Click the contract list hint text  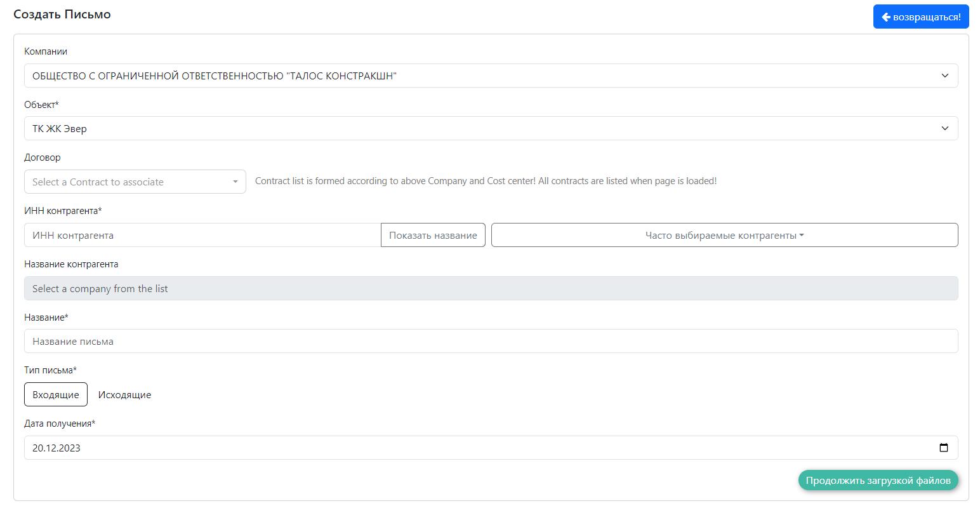point(486,181)
